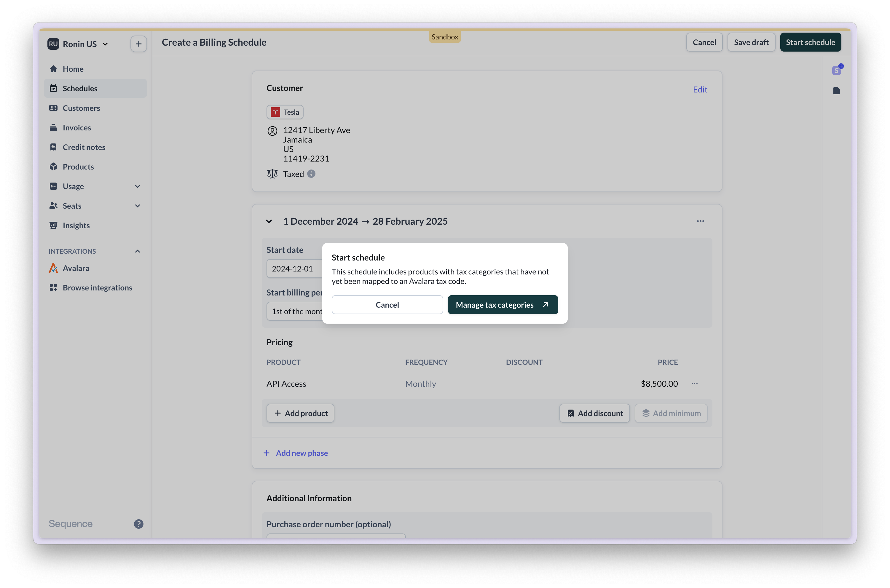Click the scales icon beside Taxed
Screen dimensions: 890x588
[272, 174]
